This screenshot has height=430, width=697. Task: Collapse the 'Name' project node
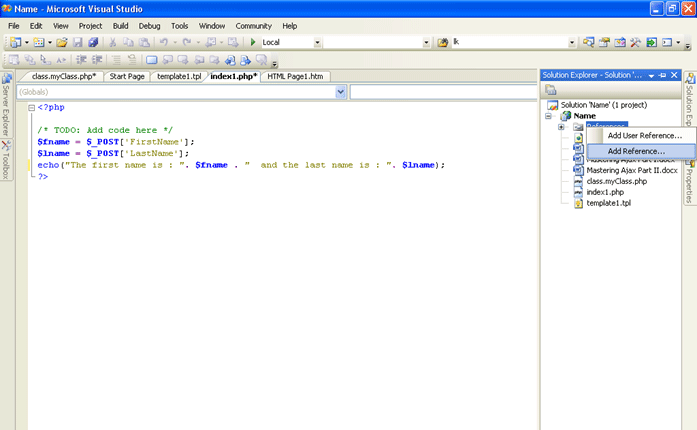coord(549,116)
